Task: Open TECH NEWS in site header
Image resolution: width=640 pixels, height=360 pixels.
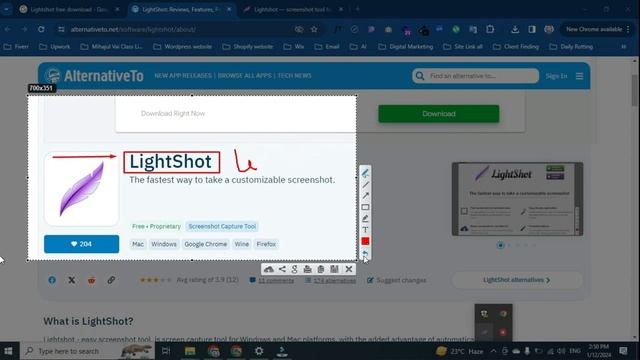Action: (x=294, y=76)
